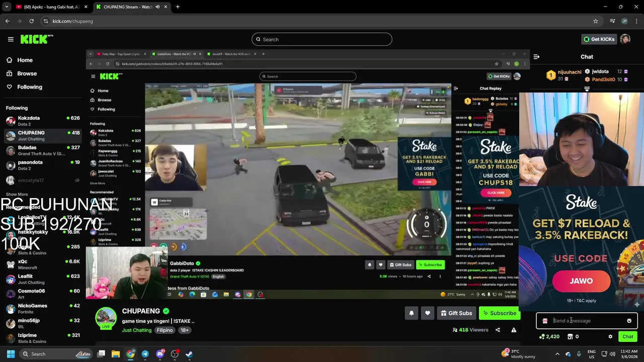Bookmark this page star icon

[x=596, y=21]
